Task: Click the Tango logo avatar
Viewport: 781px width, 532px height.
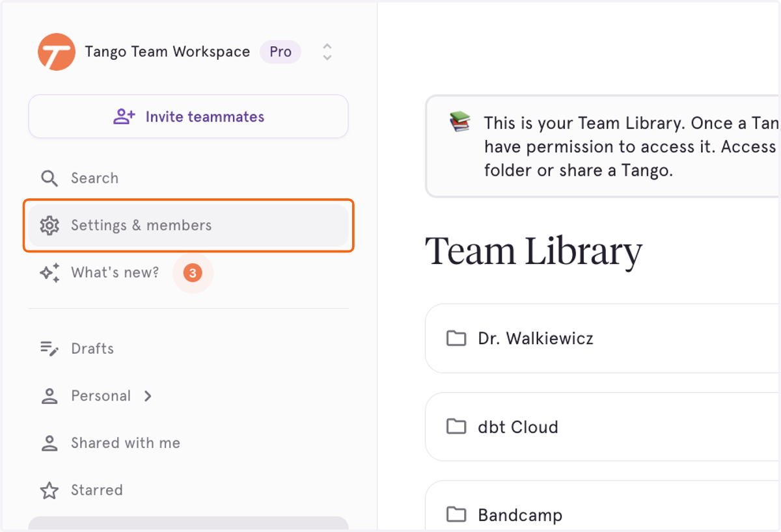Action: 57,52
